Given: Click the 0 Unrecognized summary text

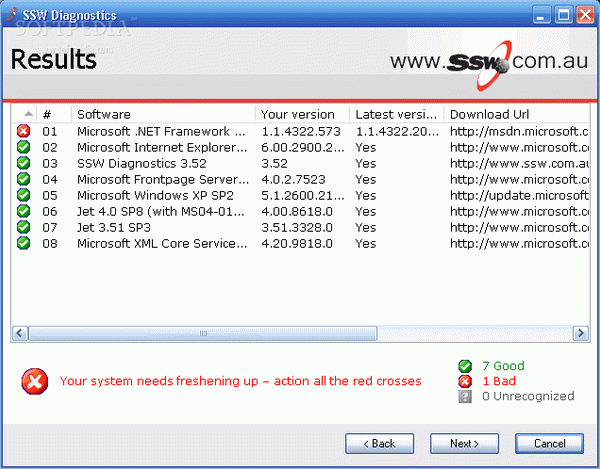Looking at the screenshot, I should click(528, 396).
